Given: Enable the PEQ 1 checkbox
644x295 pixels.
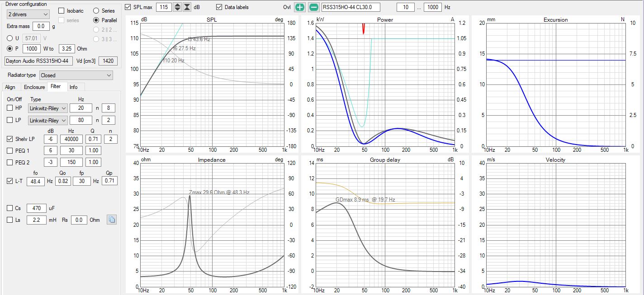Looking at the screenshot, I should click(10, 150).
